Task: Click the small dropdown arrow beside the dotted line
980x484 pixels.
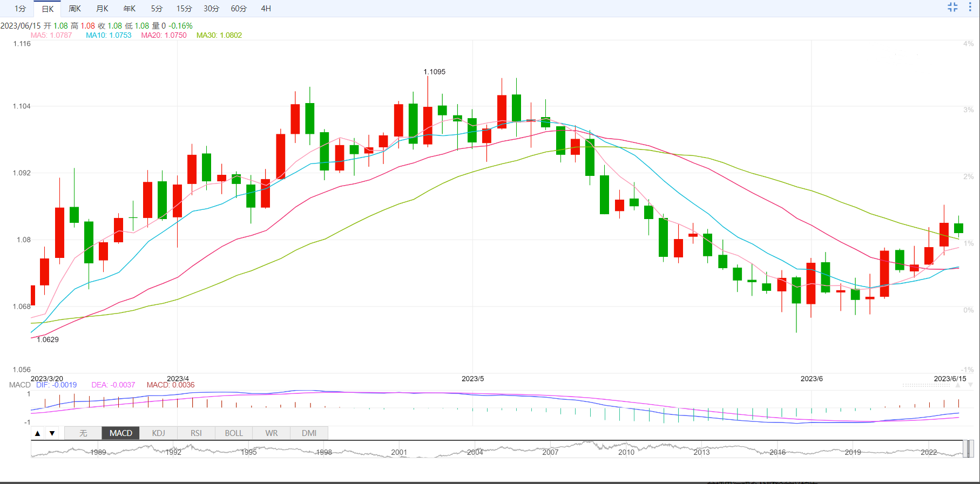Action: tap(970, 385)
